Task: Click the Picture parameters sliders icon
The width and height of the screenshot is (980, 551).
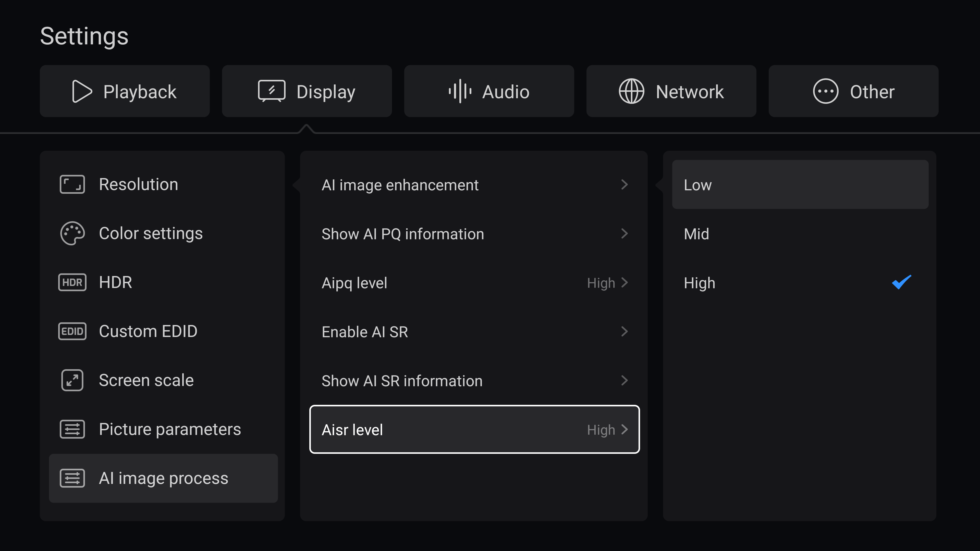Action: (72, 429)
